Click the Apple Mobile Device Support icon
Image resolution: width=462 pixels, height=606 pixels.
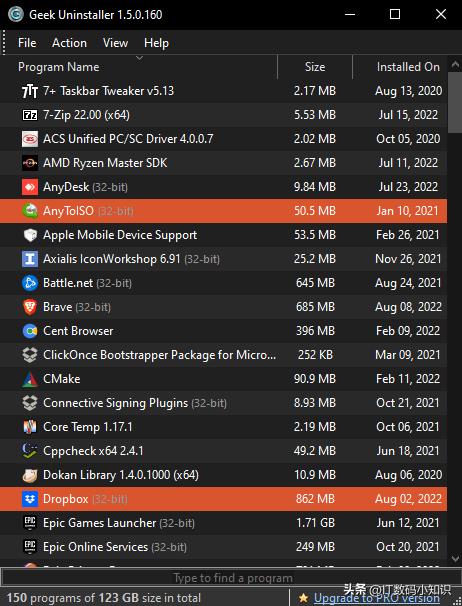(30, 235)
